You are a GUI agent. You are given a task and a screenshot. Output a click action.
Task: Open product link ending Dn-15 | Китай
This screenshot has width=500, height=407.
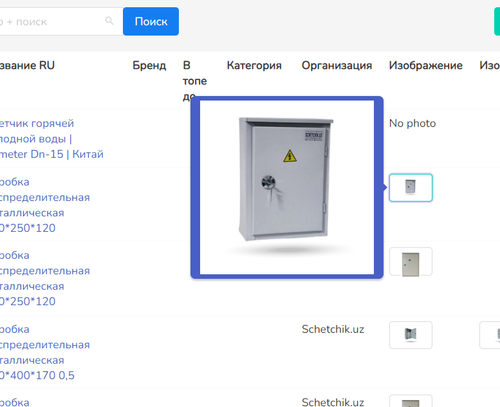pos(52,139)
